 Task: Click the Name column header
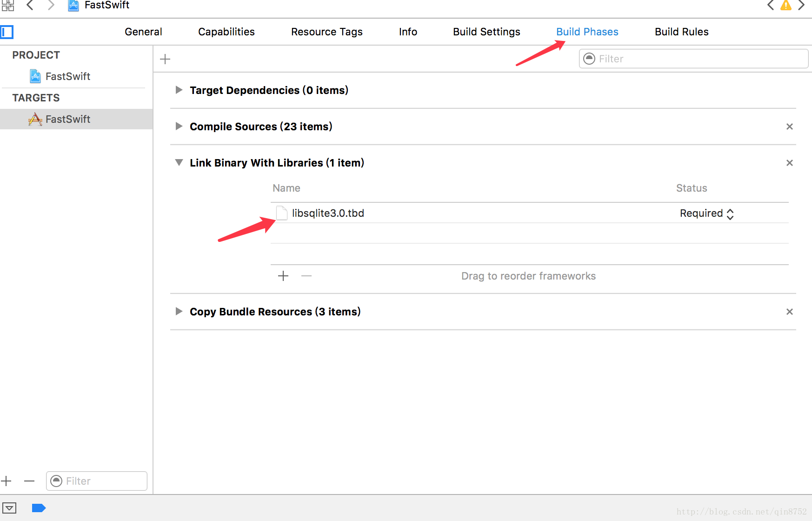coord(286,188)
